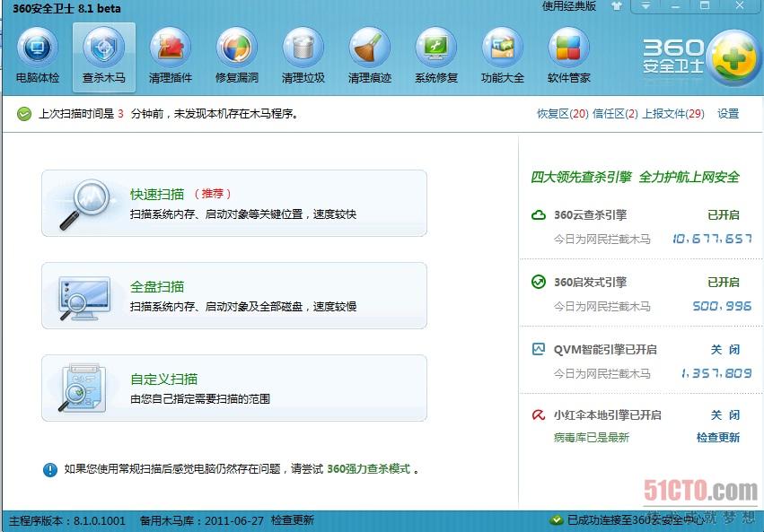Open 设置 settings link
Viewport: 764px width, 532px height.
[x=728, y=114]
